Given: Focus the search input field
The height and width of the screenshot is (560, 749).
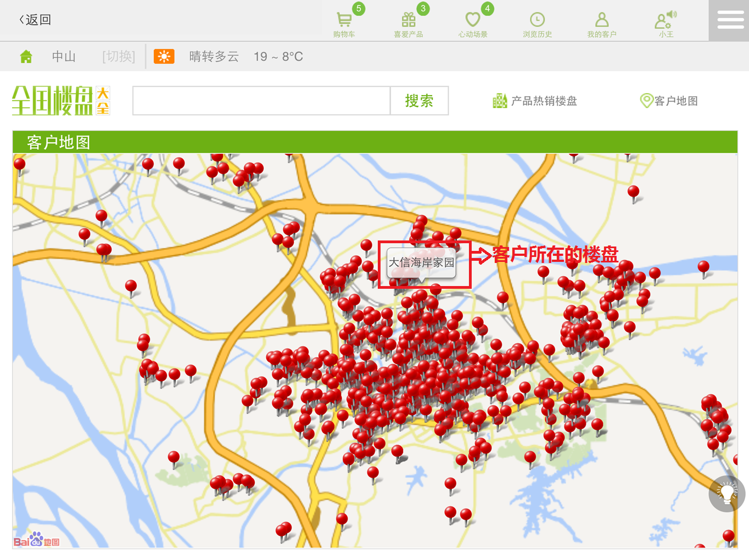Looking at the screenshot, I should [x=261, y=100].
